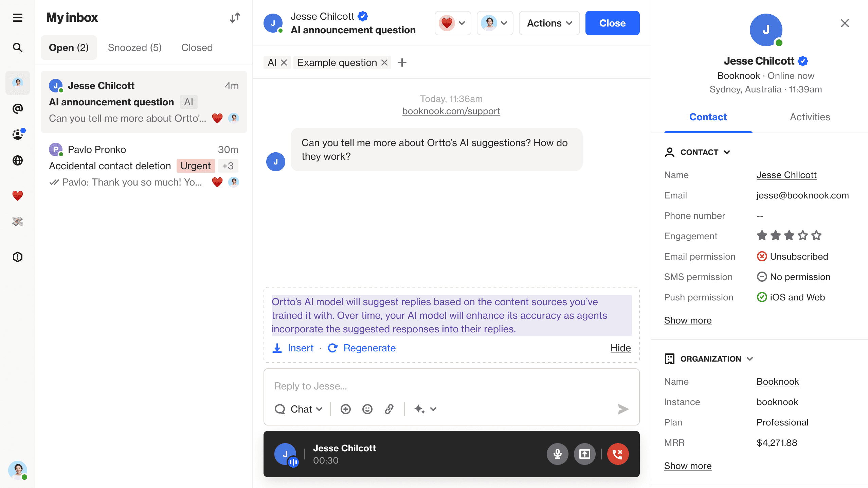Click the globe icon in sidebar
Image resolution: width=868 pixels, height=488 pixels.
pos(18,160)
